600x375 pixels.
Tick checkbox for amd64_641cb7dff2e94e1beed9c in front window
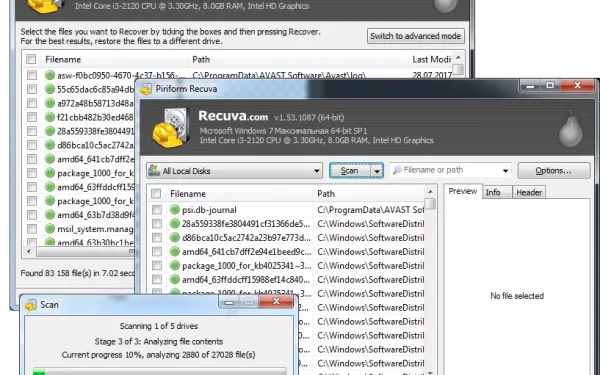[x=157, y=251]
